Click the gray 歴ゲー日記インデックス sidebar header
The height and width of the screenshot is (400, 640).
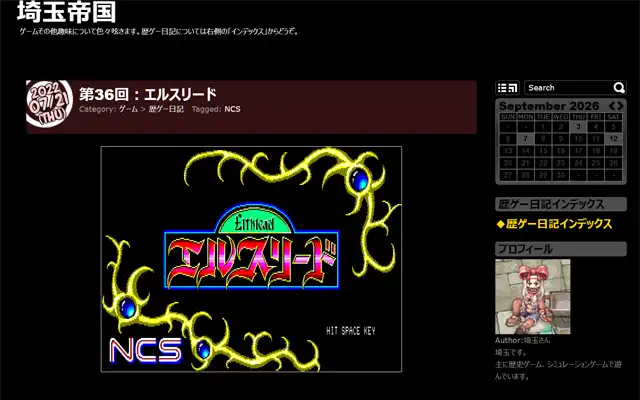[x=561, y=204]
